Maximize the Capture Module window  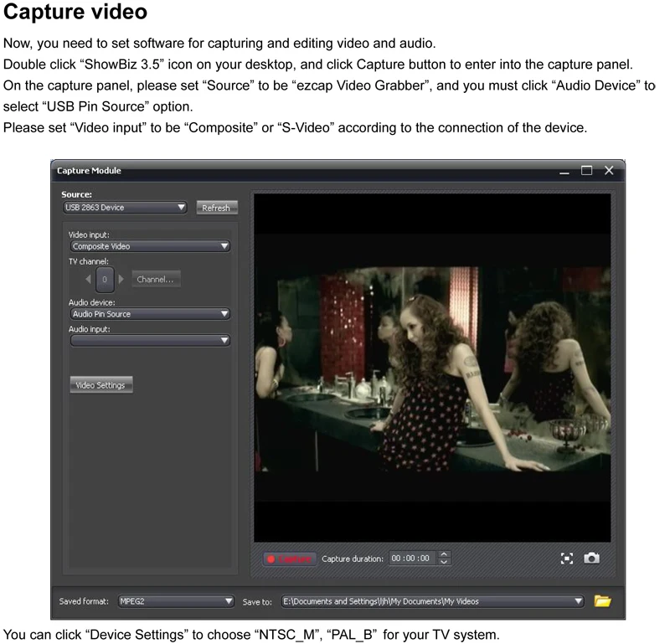587,171
